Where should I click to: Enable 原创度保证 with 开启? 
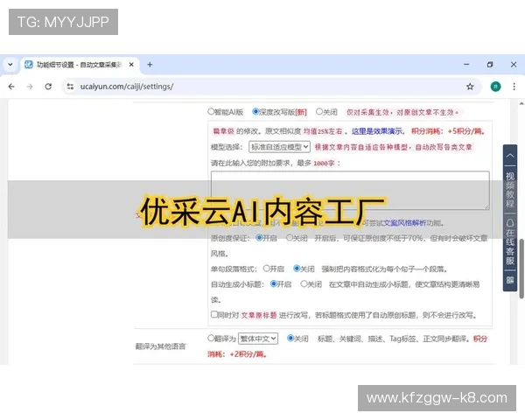pos(259,238)
